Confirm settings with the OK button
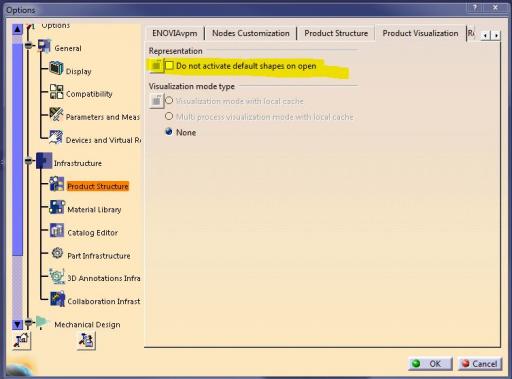Image resolution: width=512 pixels, height=379 pixels. click(430, 363)
